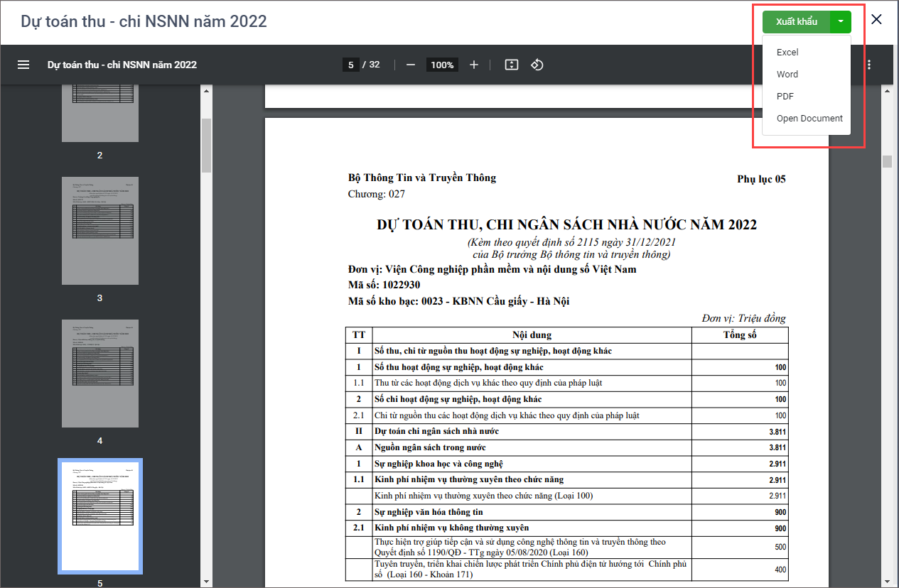Select the page 4 thumbnail

(x=99, y=374)
